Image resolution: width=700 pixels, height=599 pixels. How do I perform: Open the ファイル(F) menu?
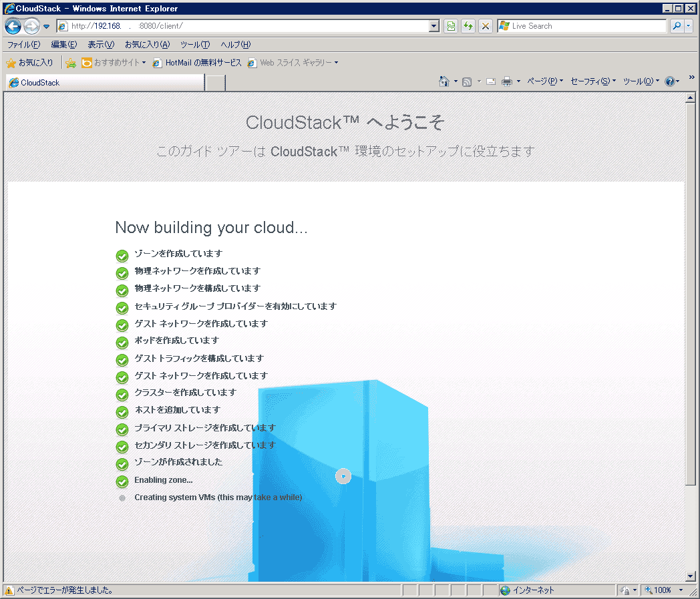pyautogui.click(x=23, y=45)
